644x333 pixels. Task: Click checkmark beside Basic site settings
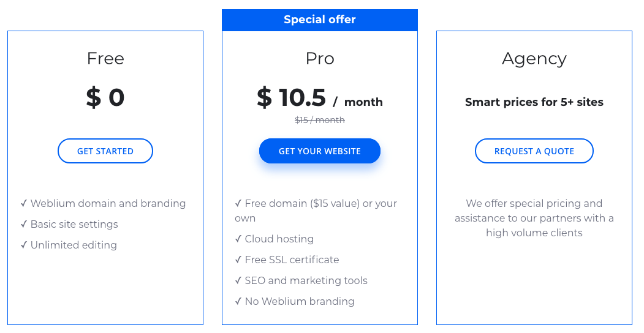[24, 224]
